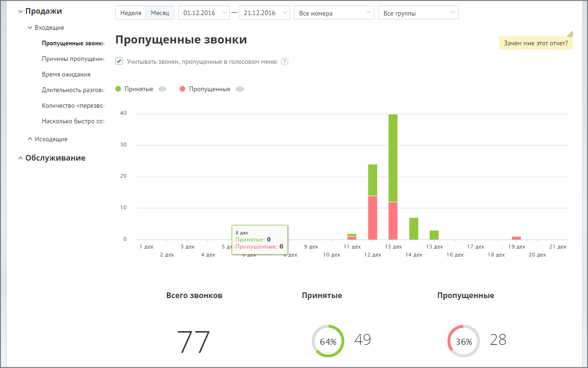
Task: Expand the Обслуживание section
Action: click(52, 158)
